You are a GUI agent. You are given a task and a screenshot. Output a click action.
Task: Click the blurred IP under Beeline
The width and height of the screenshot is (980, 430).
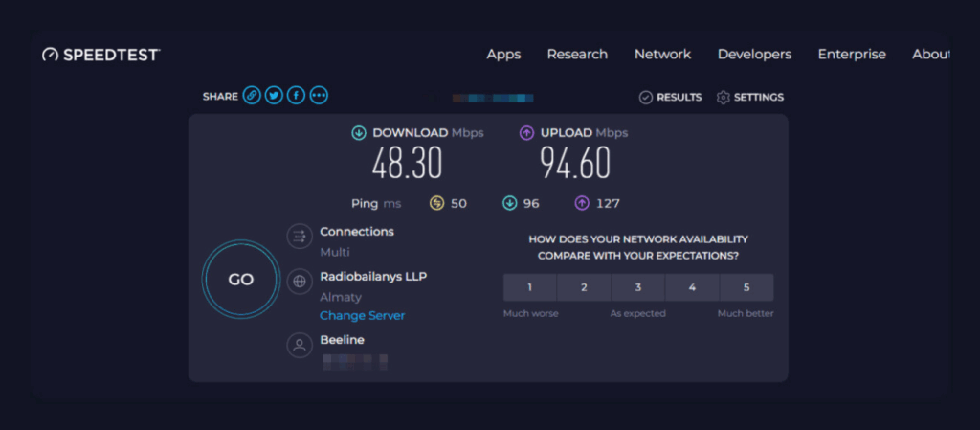tap(355, 362)
